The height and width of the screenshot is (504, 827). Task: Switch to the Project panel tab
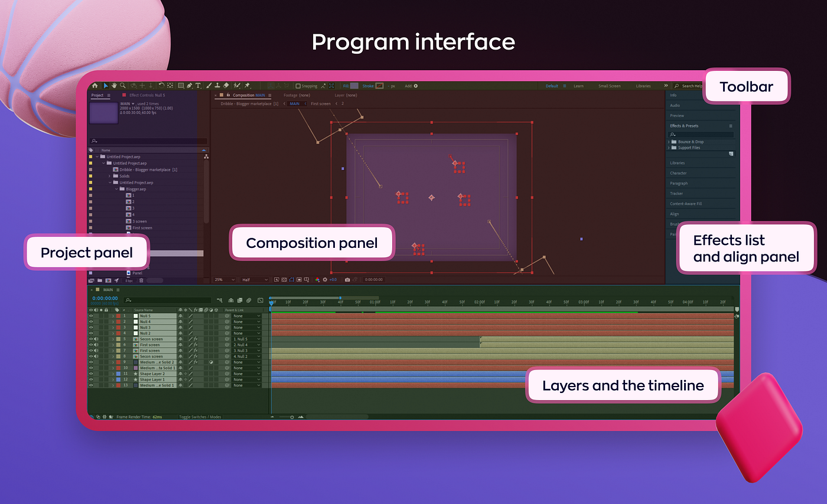[x=97, y=95]
